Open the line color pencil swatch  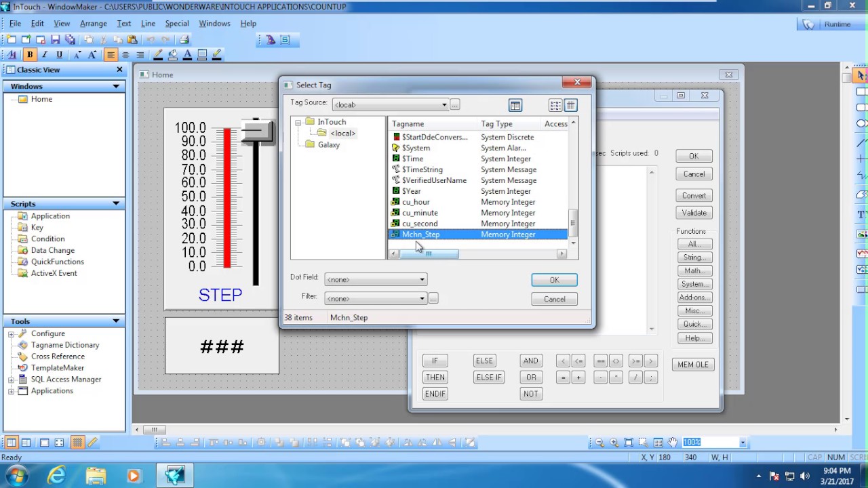pyautogui.click(x=158, y=55)
